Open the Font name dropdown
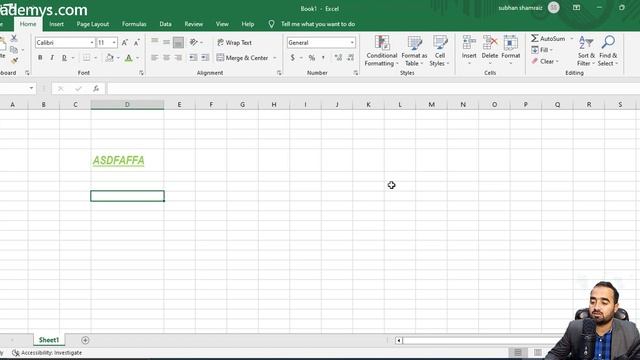 click(92, 42)
